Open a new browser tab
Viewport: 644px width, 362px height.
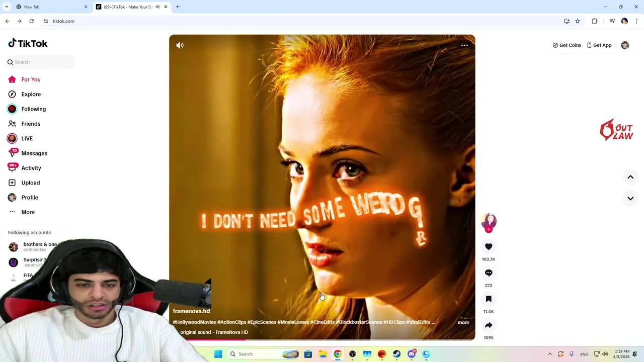coord(178,7)
